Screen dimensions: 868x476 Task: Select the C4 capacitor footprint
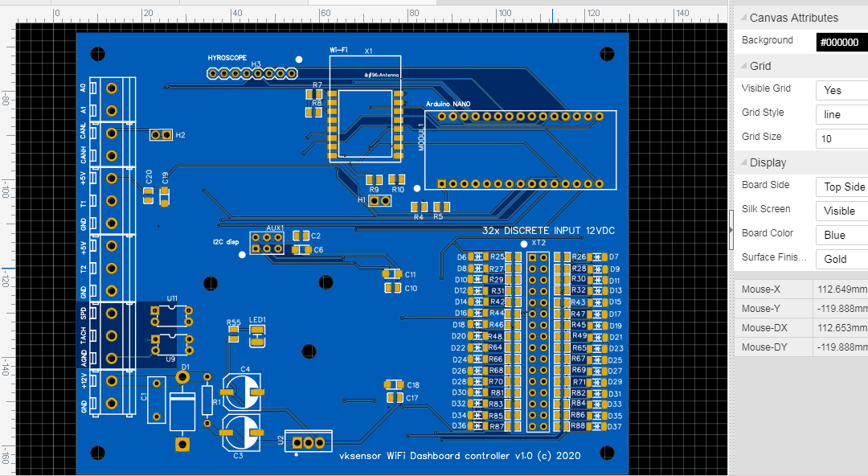[243, 392]
